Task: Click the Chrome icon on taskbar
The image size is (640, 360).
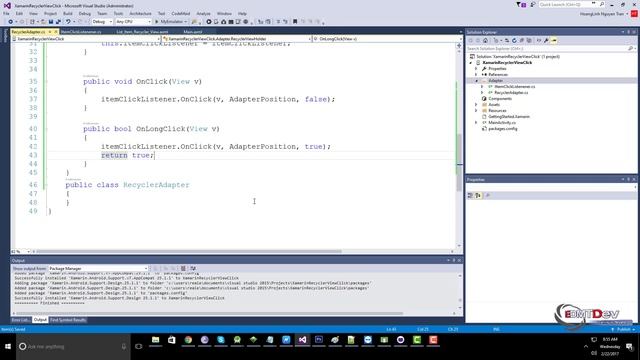Action: (x=188, y=340)
